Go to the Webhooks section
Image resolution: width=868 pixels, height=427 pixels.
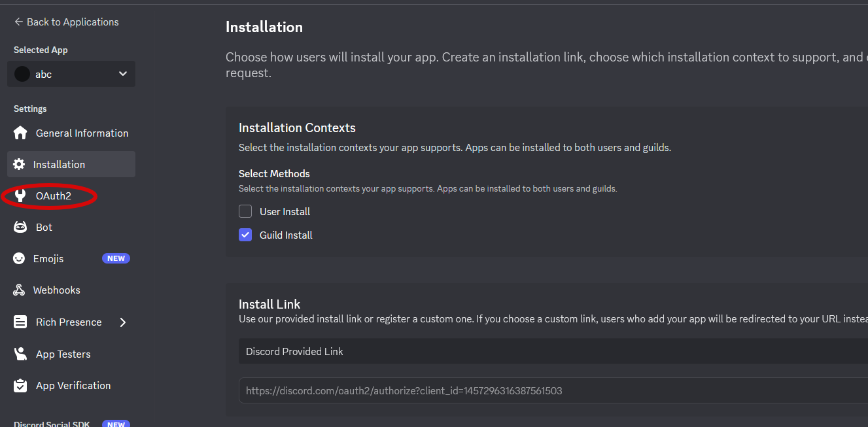pos(56,290)
